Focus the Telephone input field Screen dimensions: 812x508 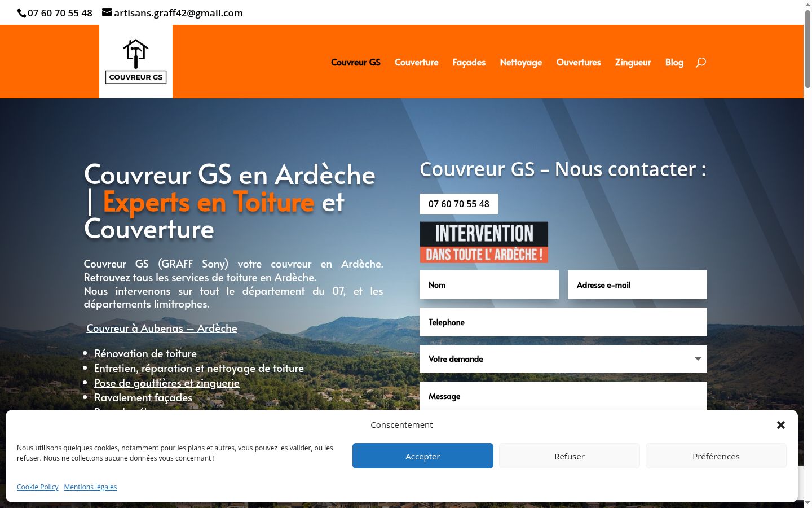point(563,322)
